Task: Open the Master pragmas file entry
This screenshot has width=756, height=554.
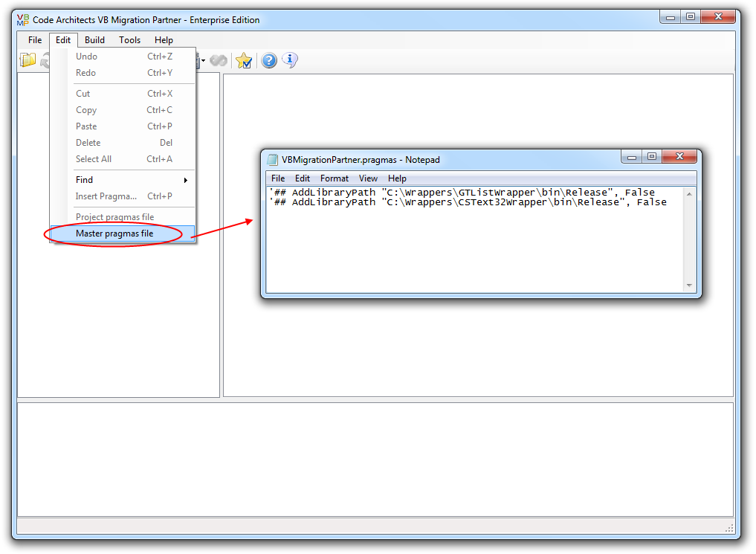Action: click(x=123, y=233)
